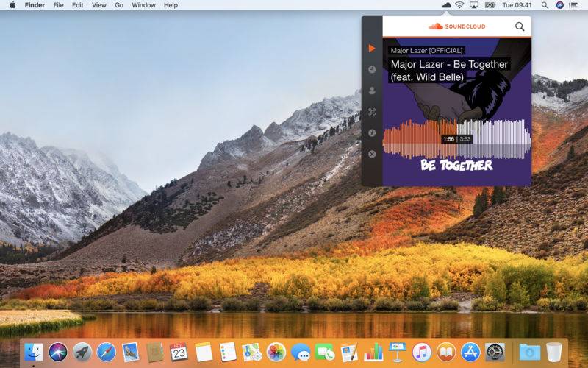Click the quit X icon in SoundCloud sidebar
Image resolution: width=588 pixels, height=368 pixels.
coord(372,154)
